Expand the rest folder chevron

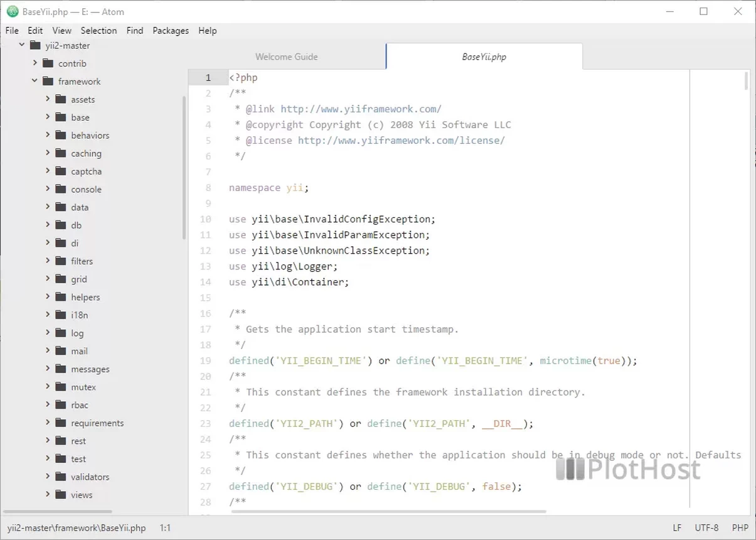click(x=48, y=441)
